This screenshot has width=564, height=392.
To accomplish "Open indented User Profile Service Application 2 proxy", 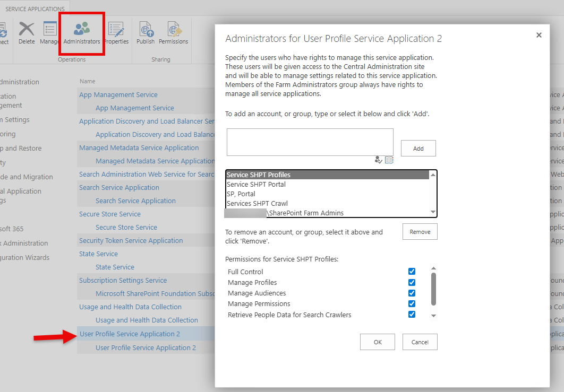I will (x=146, y=348).
